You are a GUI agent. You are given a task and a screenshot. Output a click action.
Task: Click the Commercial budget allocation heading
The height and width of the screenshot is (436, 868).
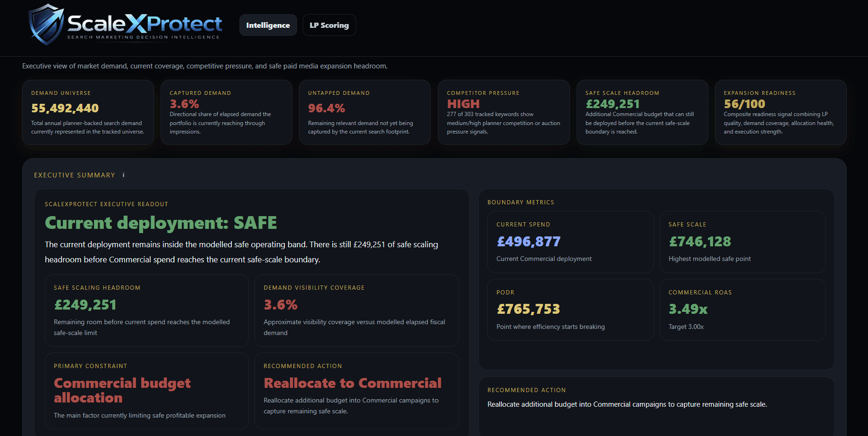click(122, 390)
